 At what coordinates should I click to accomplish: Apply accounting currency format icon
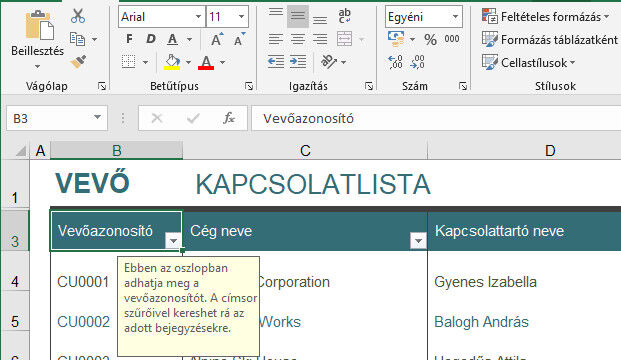pyautogui.click(x=396, y=39)
